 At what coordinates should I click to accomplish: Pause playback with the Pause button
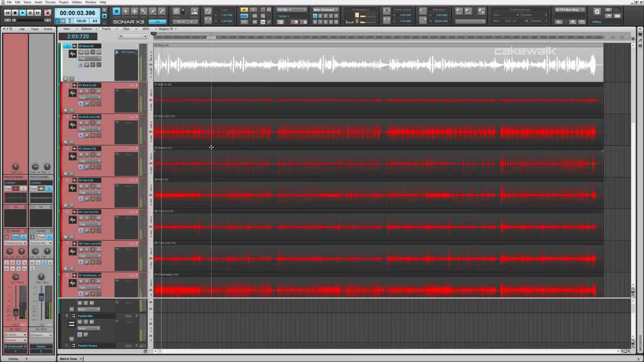[30, 13]
